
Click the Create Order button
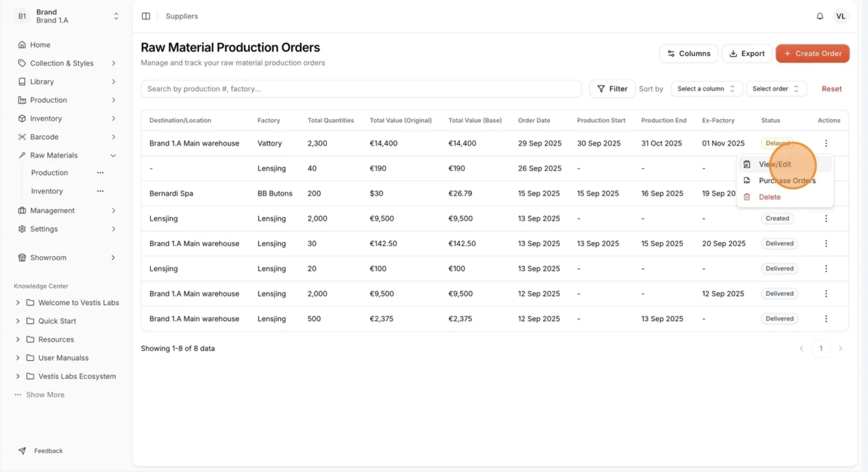click(x=812, y=53)
